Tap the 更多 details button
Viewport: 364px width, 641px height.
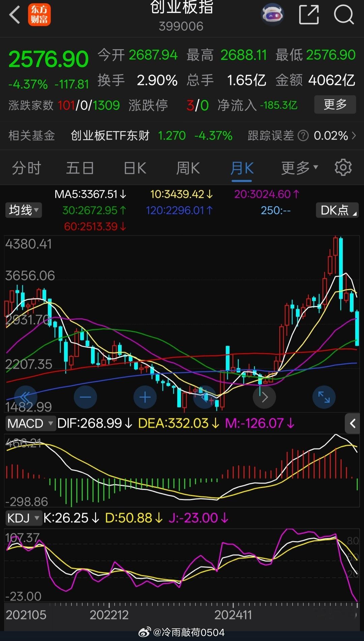335,104
